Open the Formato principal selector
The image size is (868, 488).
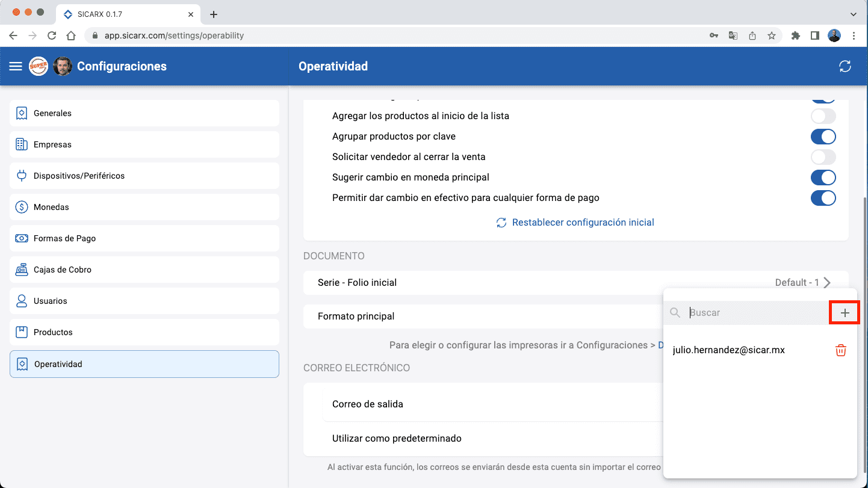pyautogui.click(x=482, y=317)
